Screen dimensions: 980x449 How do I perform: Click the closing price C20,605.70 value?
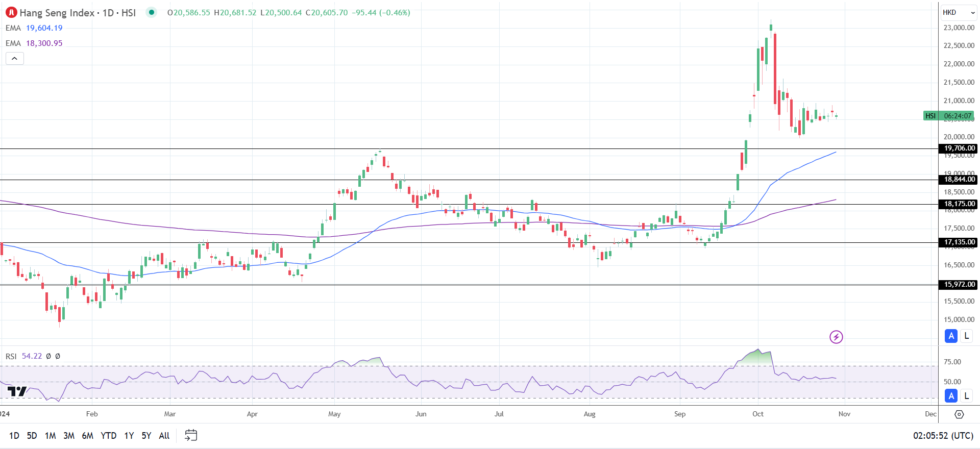pyautogui.click(x=327, y=13)
